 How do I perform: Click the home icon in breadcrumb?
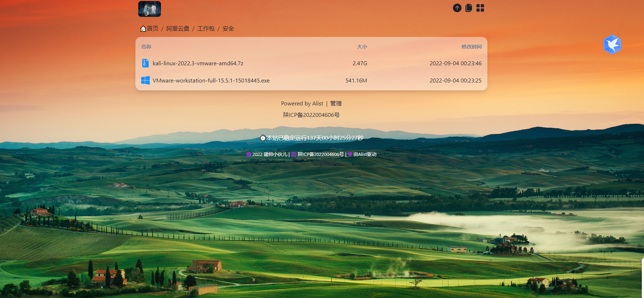pyautogui.click(x=143, y=29)
